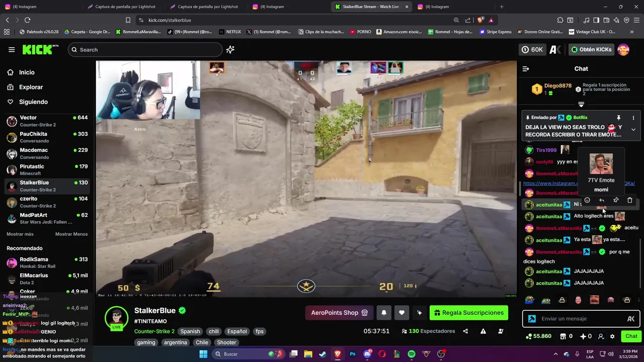644x362 pixels.
Task: Open the user profile avatar menu
Action: pyautogui.click(x=623, y=50)
